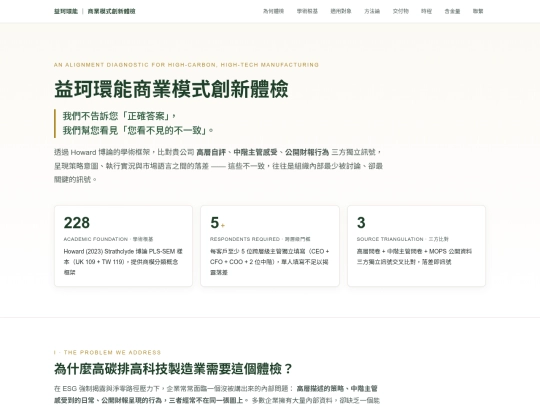The image size is (540, 405).
Task: Select the 228 statistic card number
Action: (77, 223)
